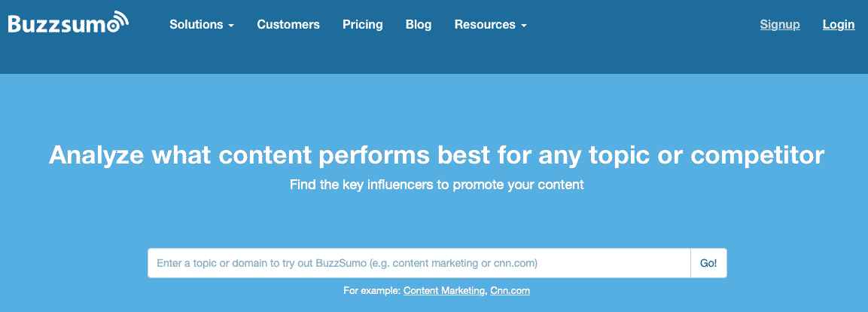Focus the topic or domain search field
The height and width of the screenshot is (312, 868).
(419, 263)
